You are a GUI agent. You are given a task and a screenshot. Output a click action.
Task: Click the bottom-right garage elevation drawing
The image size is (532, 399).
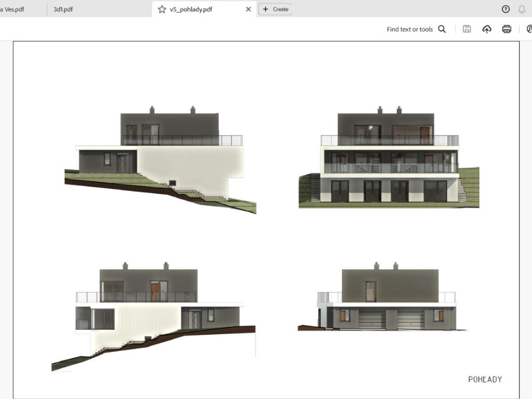click(x=384, y=301)
